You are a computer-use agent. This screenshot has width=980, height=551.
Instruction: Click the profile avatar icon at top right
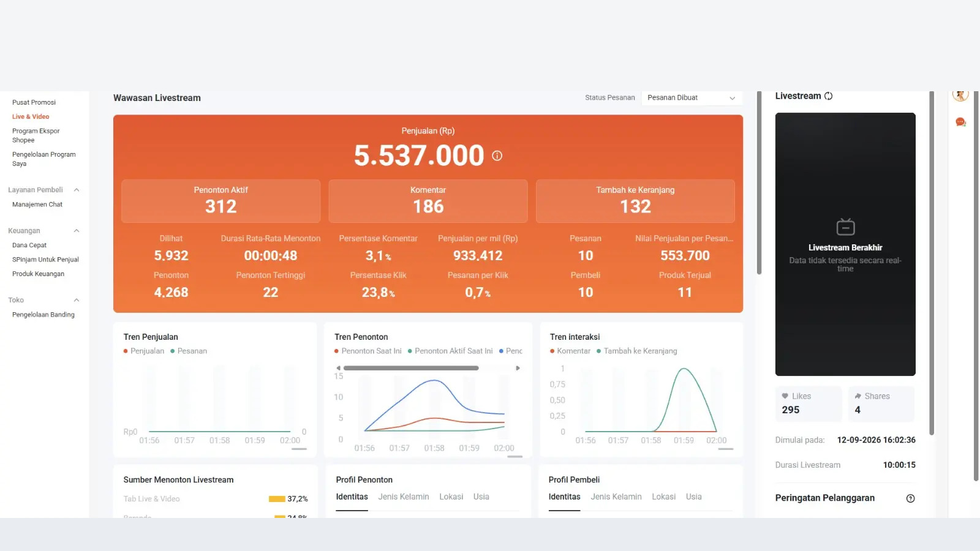(x=960, y=95)
